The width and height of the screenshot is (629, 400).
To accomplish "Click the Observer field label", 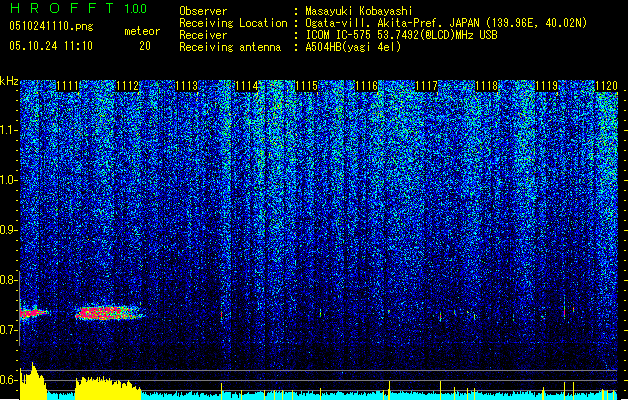I will [203, 11].
